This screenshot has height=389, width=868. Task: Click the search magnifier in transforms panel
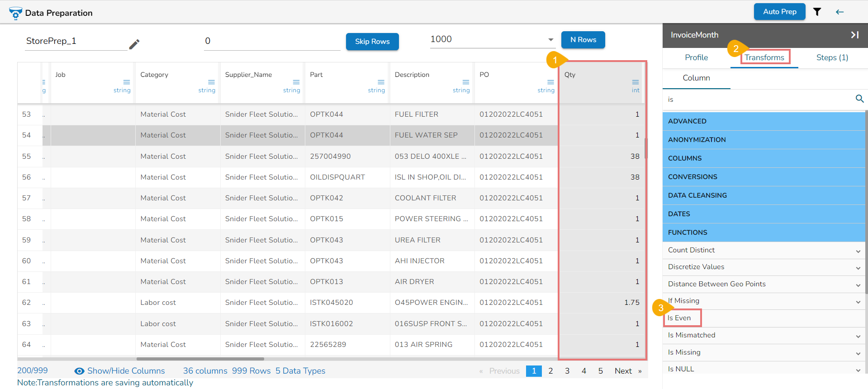(x=859, y=99)
